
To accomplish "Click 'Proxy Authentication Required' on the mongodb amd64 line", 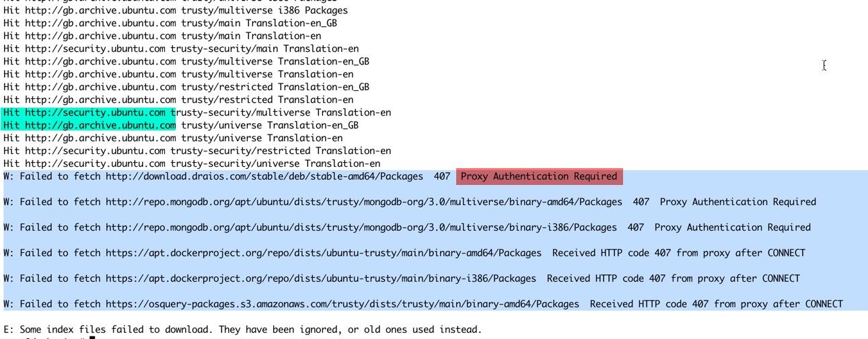I will (x=738, y=202).
